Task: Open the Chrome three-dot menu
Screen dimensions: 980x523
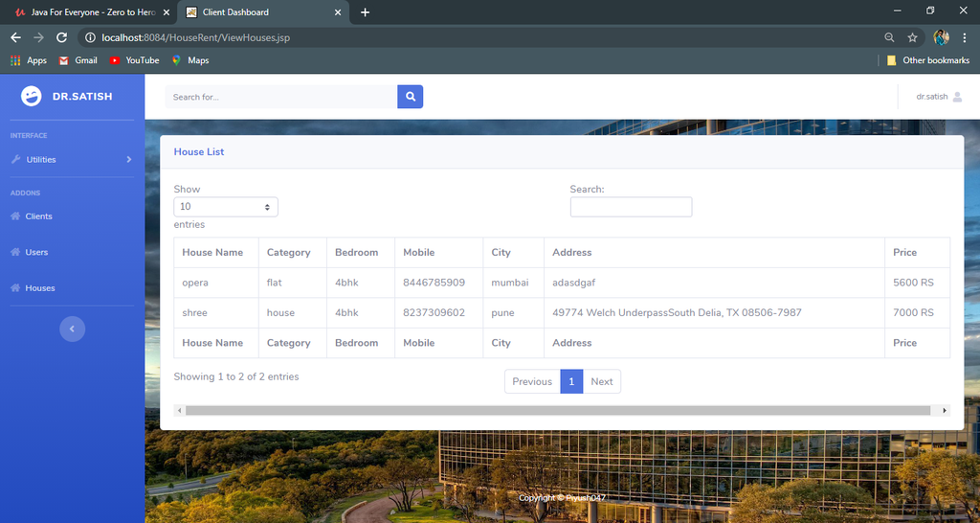Action: coord(965,37)
